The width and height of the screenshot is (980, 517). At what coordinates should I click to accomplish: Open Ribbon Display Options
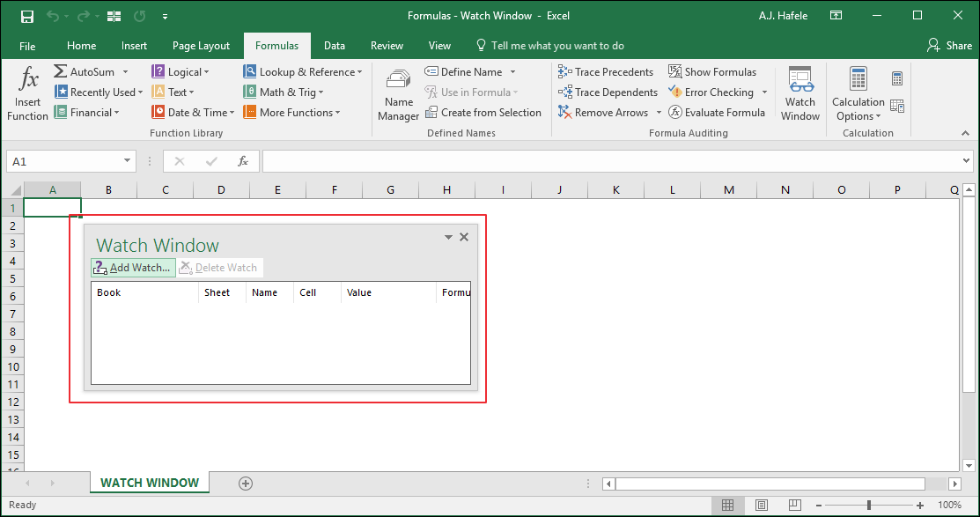tap(836, 16)
